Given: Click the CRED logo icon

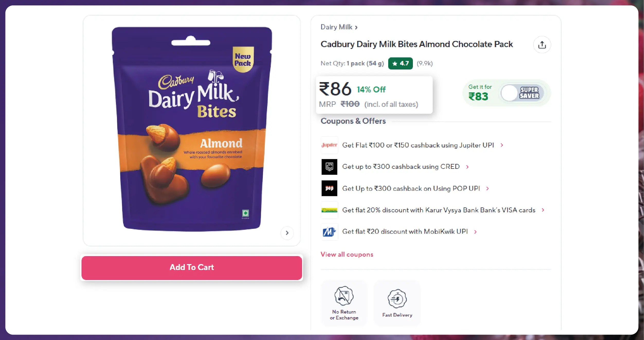Looking at the screenshot, I should coord(329,167).
